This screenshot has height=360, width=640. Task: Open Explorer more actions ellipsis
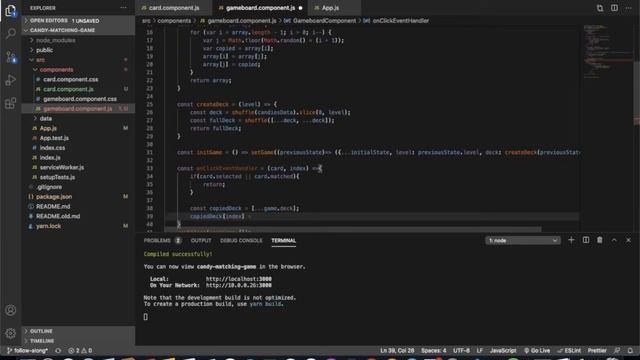124,8
